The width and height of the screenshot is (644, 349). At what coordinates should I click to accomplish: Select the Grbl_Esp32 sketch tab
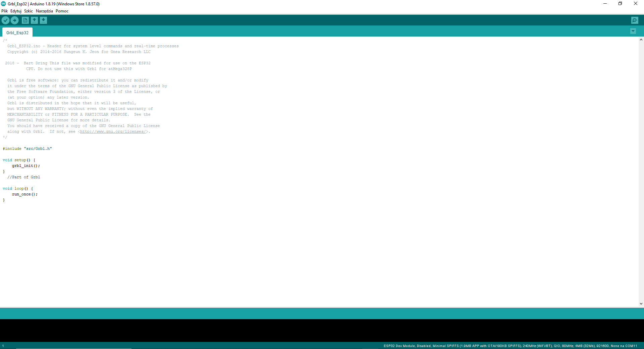(x=17, y=33)
